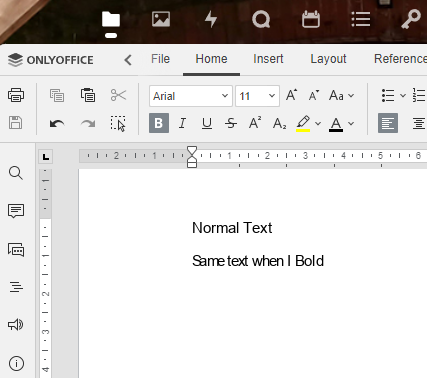Open the Photos app icon
This screenshot has height=378, width=427.
161,19
